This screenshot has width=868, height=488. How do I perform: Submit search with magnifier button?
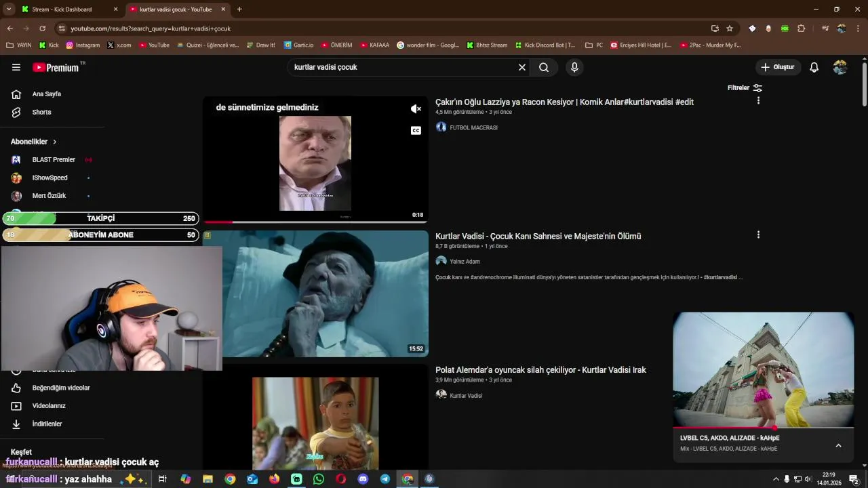coord(544,67)
